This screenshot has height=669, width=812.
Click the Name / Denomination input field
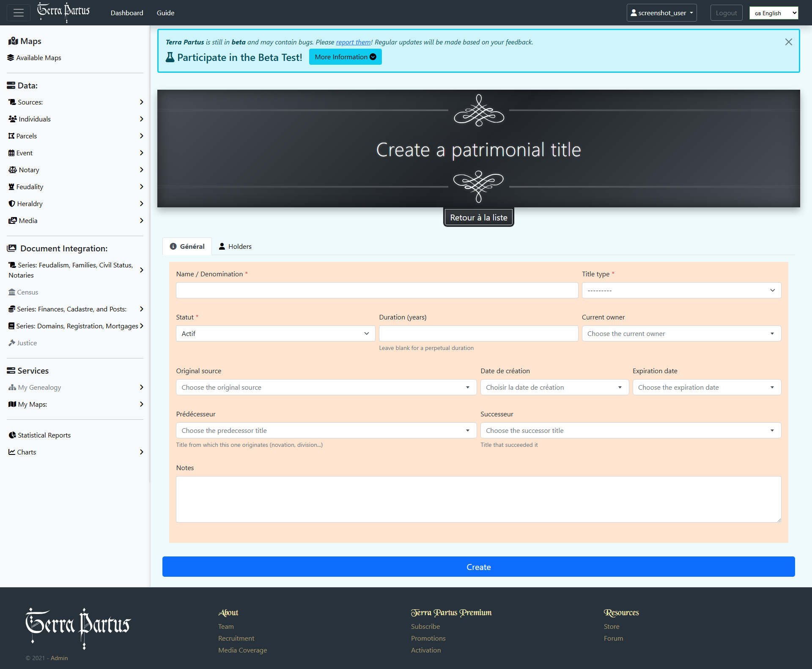(x=376, y=290)
